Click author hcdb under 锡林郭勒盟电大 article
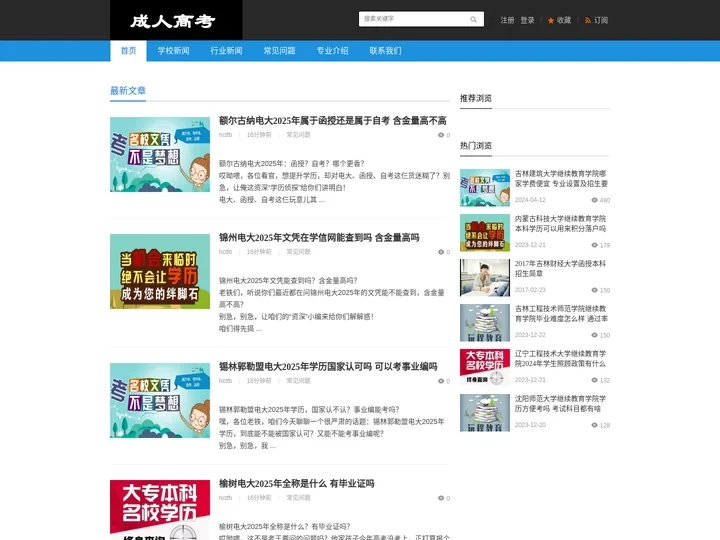The height and width of the screenshot is (540, 720). 225,381
